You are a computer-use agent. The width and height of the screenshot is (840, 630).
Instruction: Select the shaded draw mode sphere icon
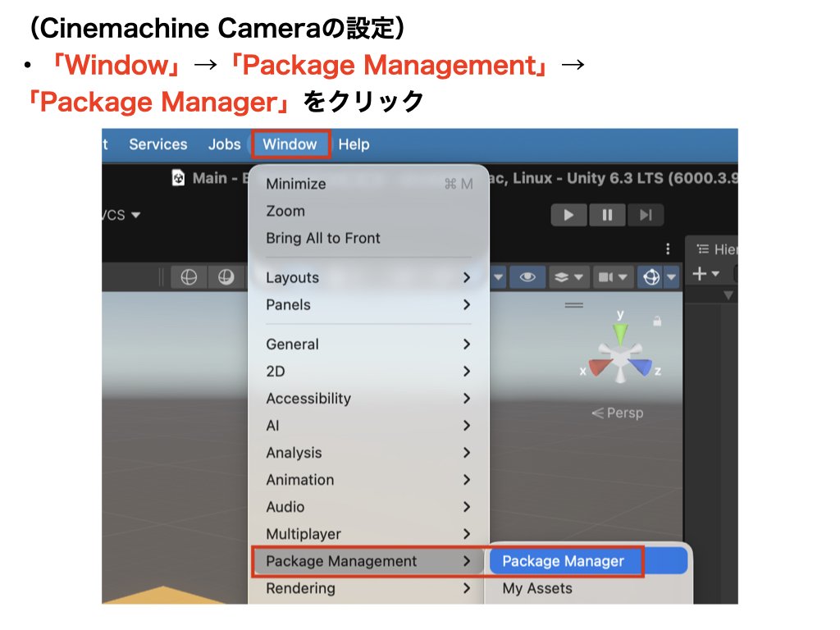point(226,277)
